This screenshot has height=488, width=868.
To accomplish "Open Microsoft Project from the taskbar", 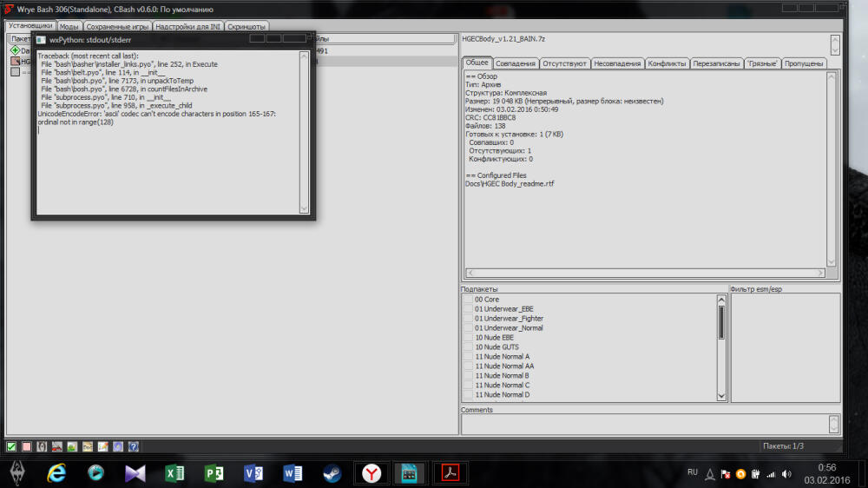I will pos(214,473).
